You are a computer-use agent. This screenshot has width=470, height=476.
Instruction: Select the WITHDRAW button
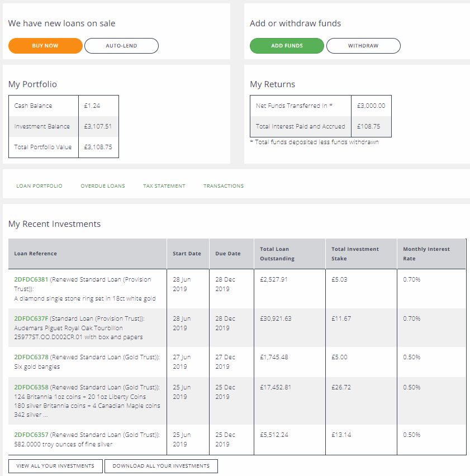[363, 46]
